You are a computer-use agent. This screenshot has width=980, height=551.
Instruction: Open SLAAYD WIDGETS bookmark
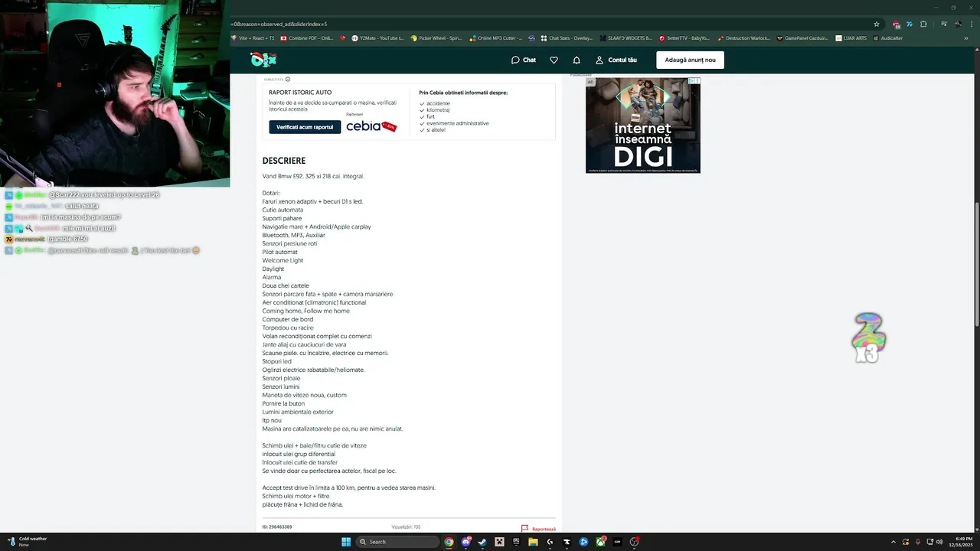tap(626, 37)
